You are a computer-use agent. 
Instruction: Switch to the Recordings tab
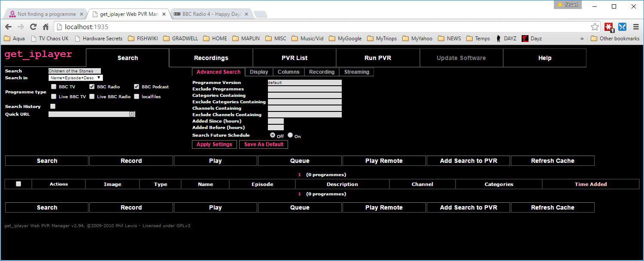coord(211,58)
